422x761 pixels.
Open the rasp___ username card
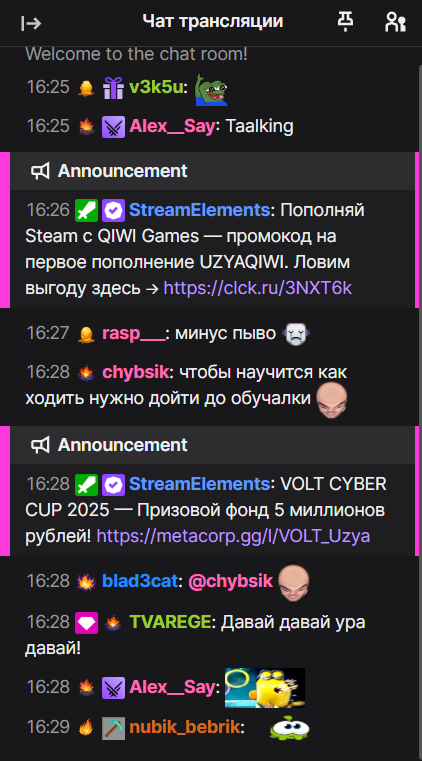[x=134, y=334]
